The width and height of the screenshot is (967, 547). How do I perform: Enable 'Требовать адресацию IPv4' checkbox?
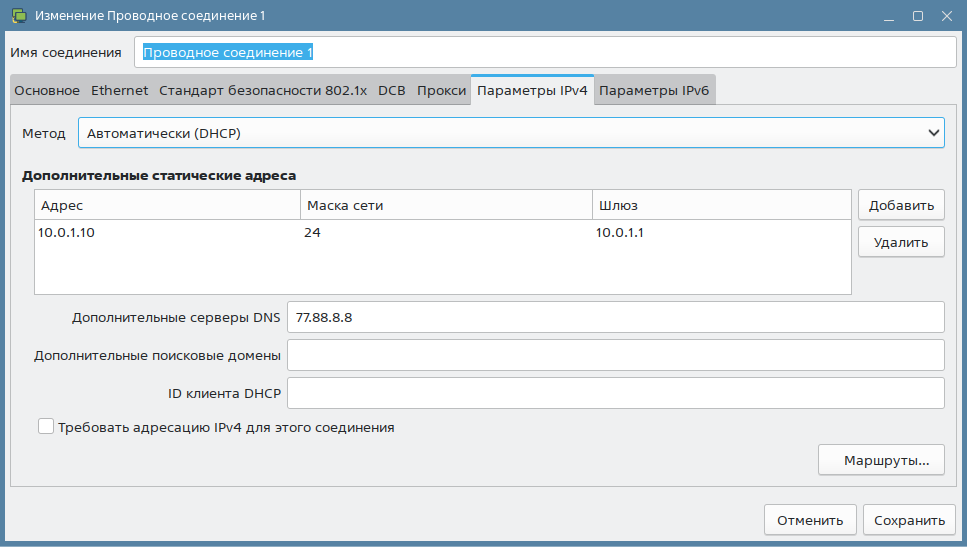click(x=46, y=427)
